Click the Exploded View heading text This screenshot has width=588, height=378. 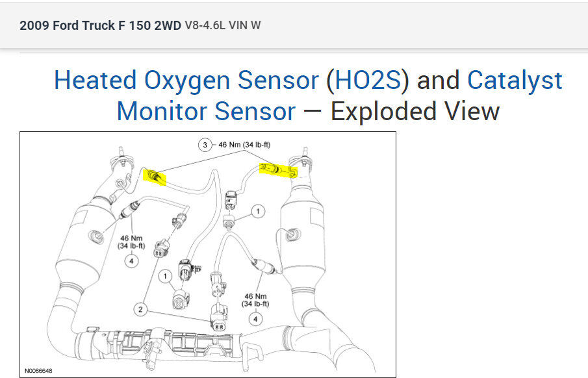[x=415, y=111]
